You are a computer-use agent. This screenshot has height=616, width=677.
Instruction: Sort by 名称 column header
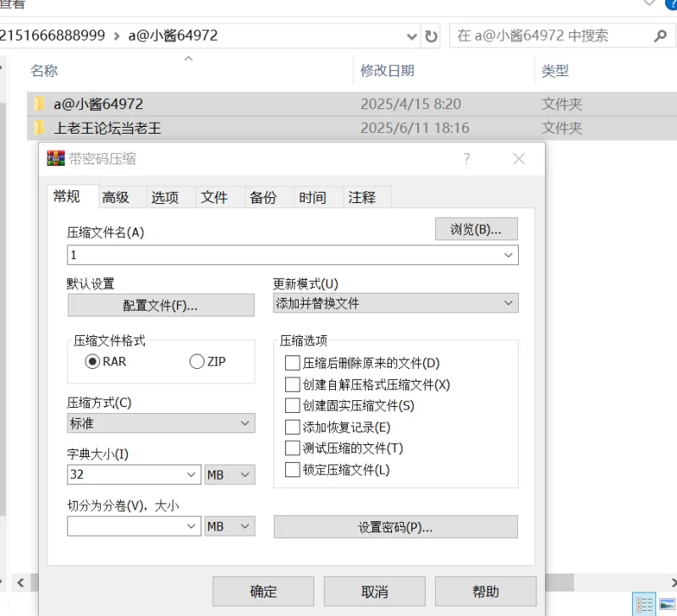pyautogui.click(x=44, y=70)
